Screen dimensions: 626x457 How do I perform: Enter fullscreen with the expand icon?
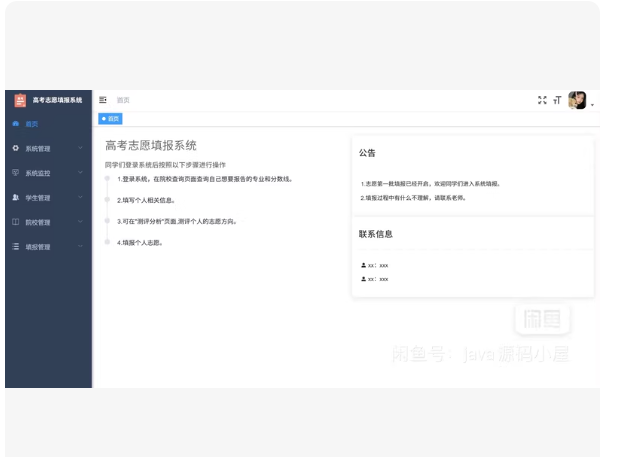pyautogui.click(x=542, y=100)
